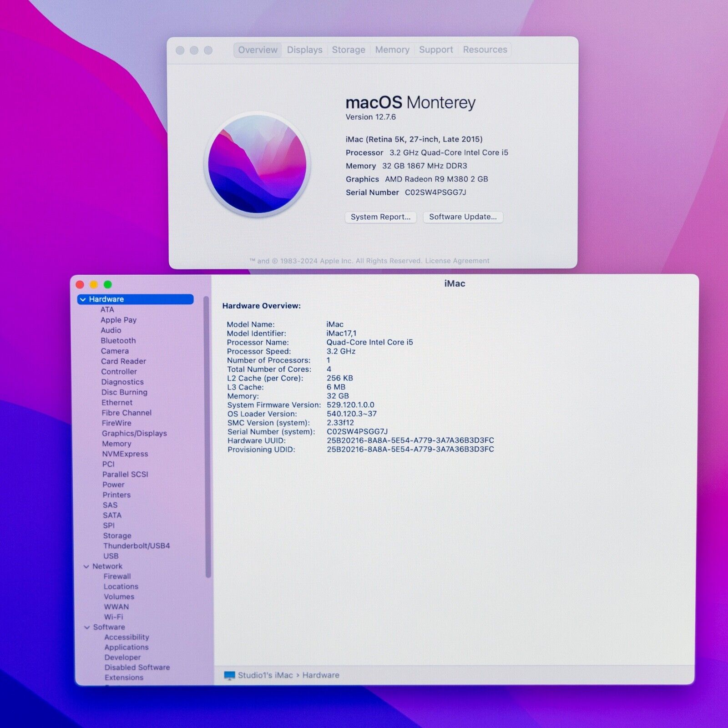Open the License Agreement link
The image size is (728, 728).
click(457, 261)
